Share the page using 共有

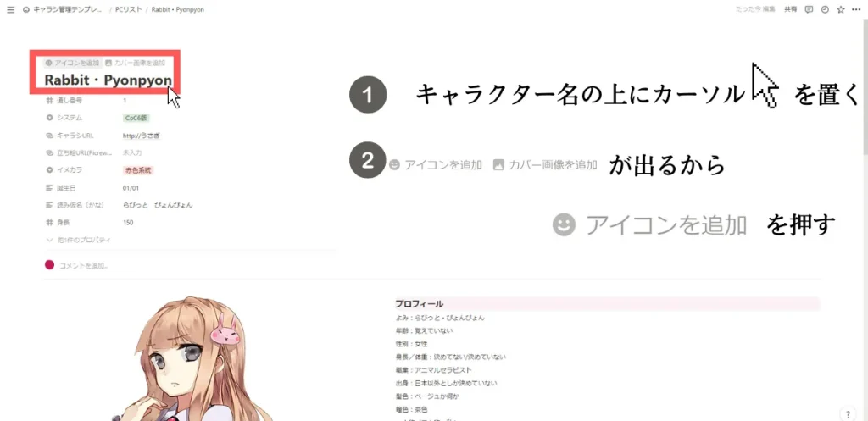point(791,10)
